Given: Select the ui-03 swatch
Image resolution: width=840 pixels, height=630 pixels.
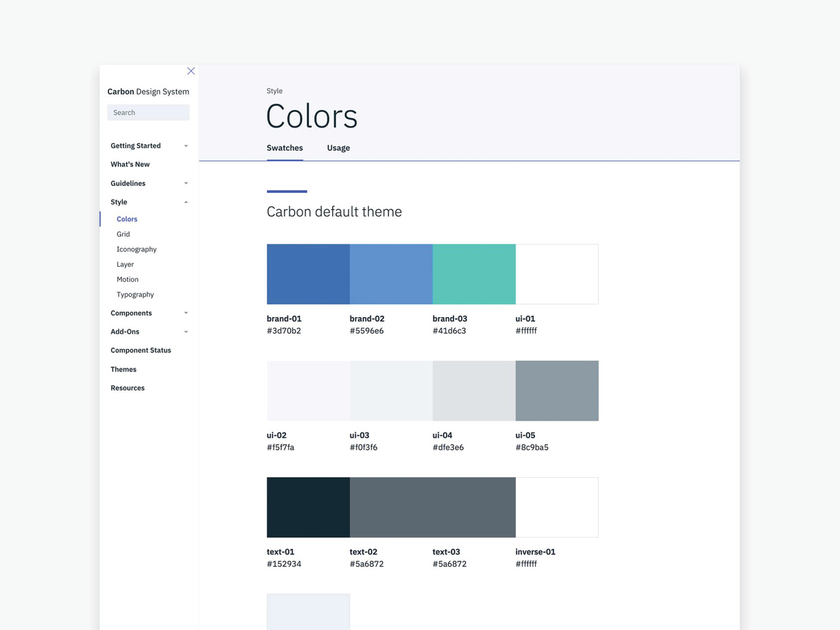Looking at the screenshot, I should (x=391, y=391).
